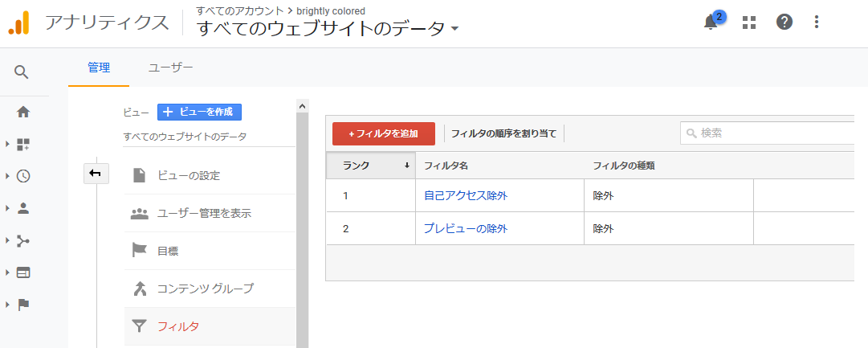Open the プレビューの除外 filter link
The image size is (868, 348).
[x=466, y=228]
